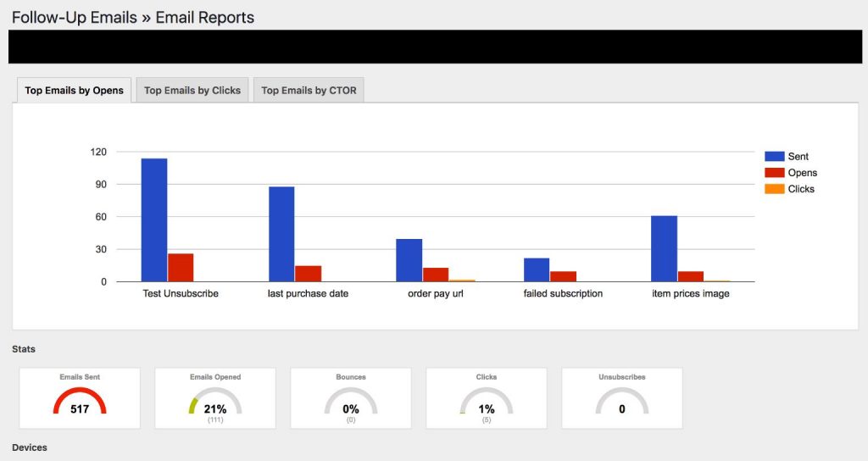This screenshot has width=868, height=461.
Task: Open the Top Emails by Clicks tab
Action: click(192, 91)
